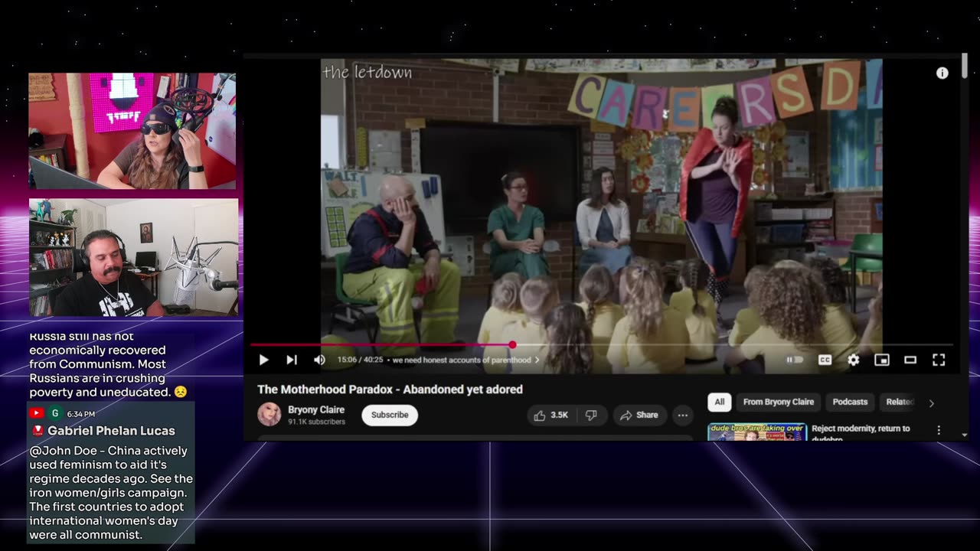The width and height of the screenshot is (980, 551).
Task: Click the YouTube icon in chat message
Action: 36,413
